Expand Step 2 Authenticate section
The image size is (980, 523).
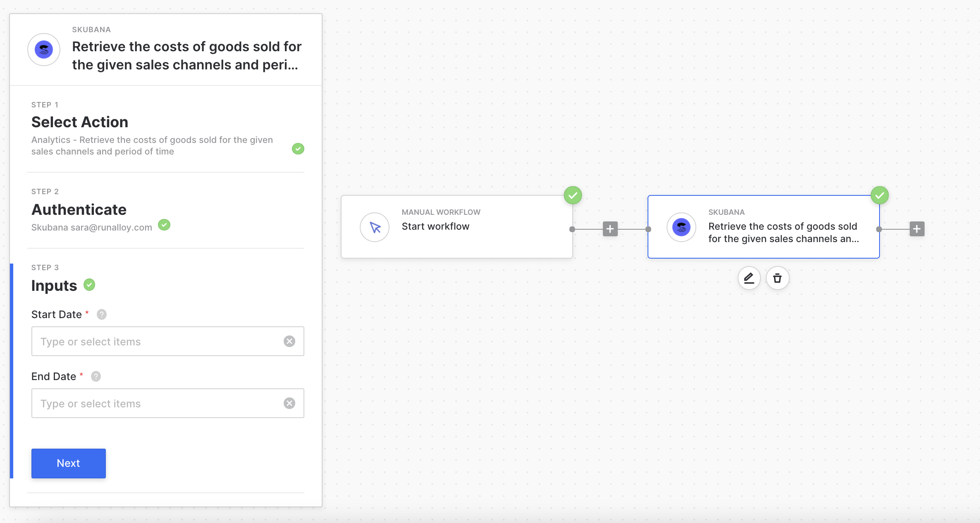coord(79,210)
